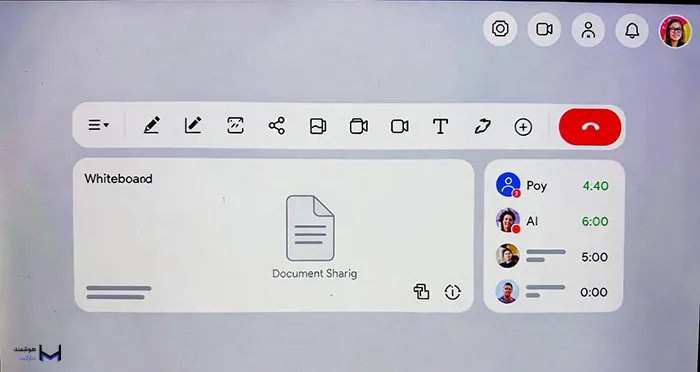Click the plus circle add button

click(x=523, y=127)
